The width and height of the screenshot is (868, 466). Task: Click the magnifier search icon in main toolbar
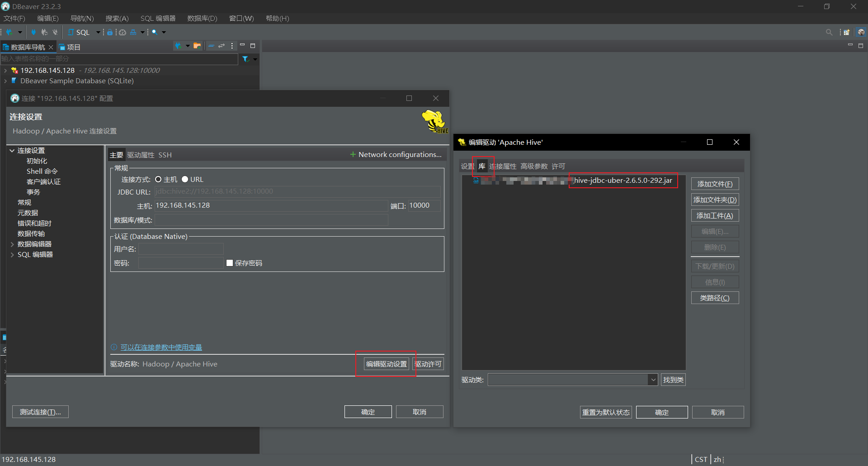pos(155,32)
